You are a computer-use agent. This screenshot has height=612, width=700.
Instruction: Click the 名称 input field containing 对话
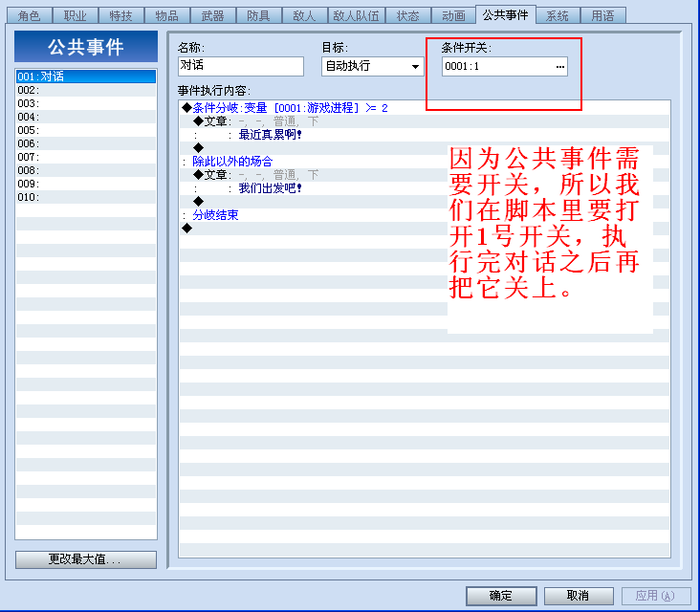coord(241,66)
